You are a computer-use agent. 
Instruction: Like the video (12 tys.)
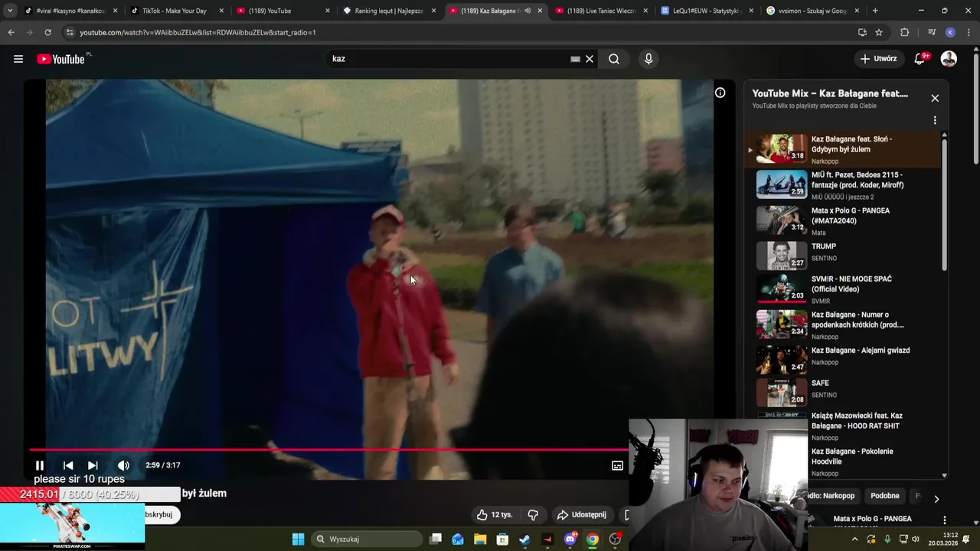pyautogui.click(x=495, y=515)
